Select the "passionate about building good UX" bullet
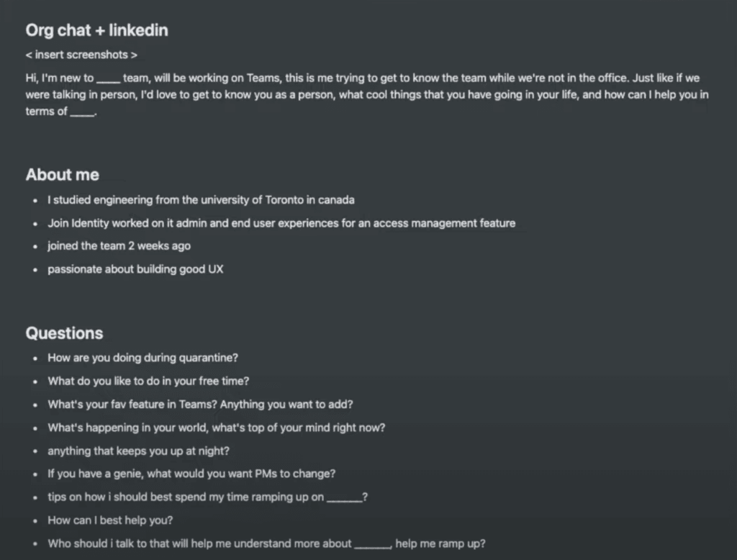The height and width of the screenshot is (560, 737). pos(135,270)
